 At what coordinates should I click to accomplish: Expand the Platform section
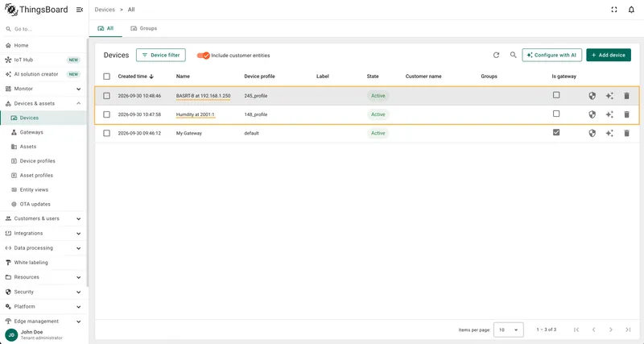pos(43,307)
